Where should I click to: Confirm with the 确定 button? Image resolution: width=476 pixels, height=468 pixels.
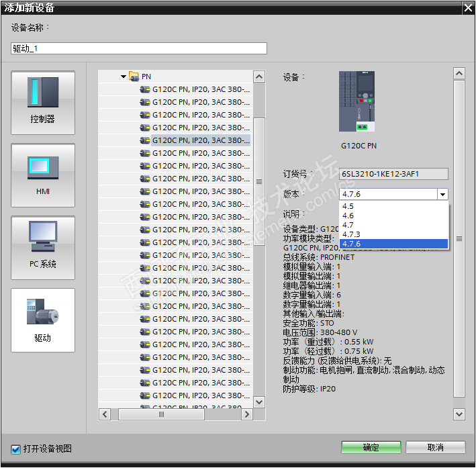pos(371,447)
